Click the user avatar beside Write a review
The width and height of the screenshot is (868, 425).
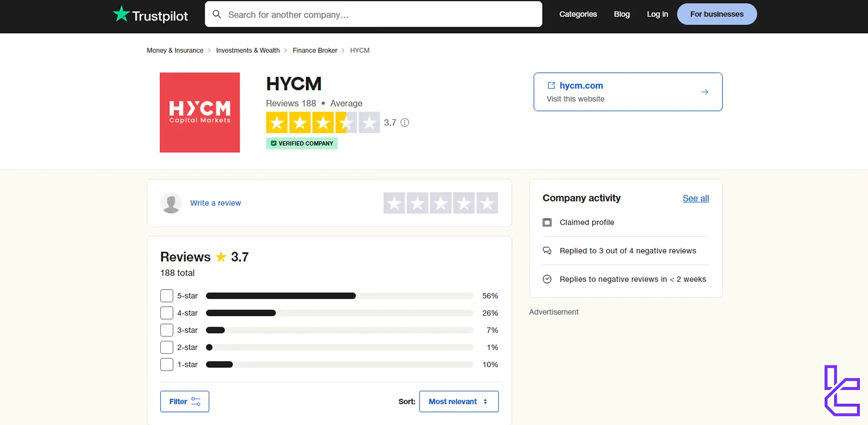coord(171,203)
